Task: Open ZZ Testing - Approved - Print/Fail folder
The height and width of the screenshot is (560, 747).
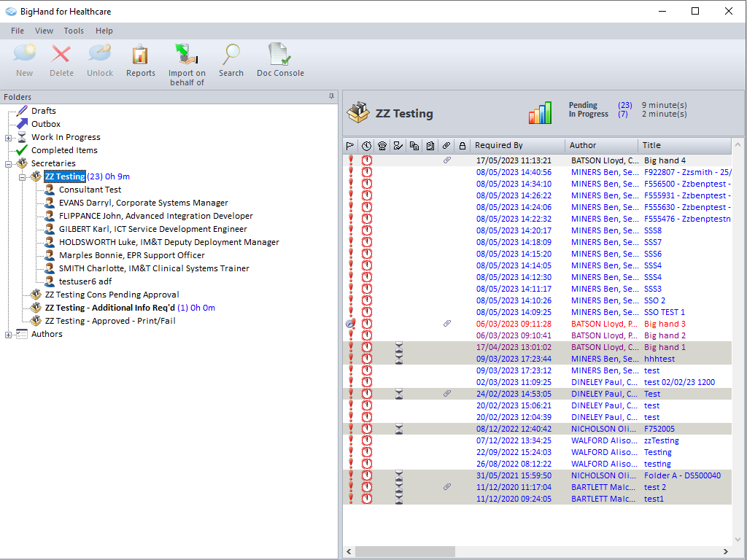Action: [110, 322]
